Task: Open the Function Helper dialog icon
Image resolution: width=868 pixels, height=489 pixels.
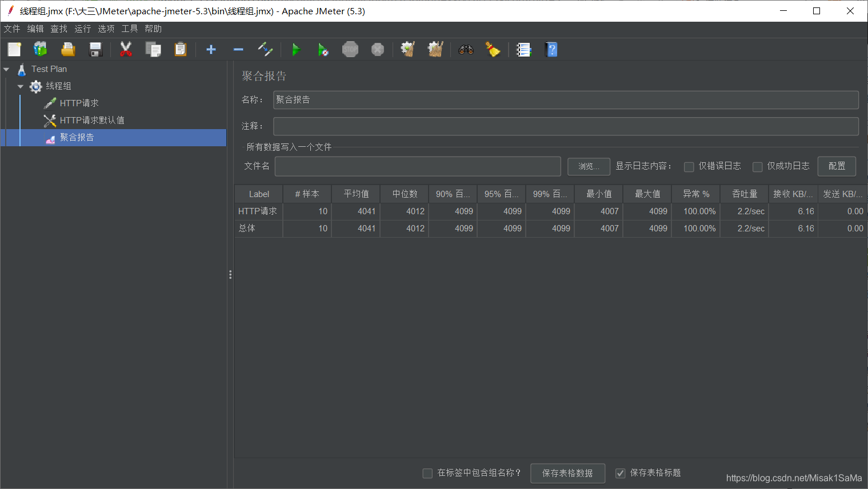Action: 523,50
